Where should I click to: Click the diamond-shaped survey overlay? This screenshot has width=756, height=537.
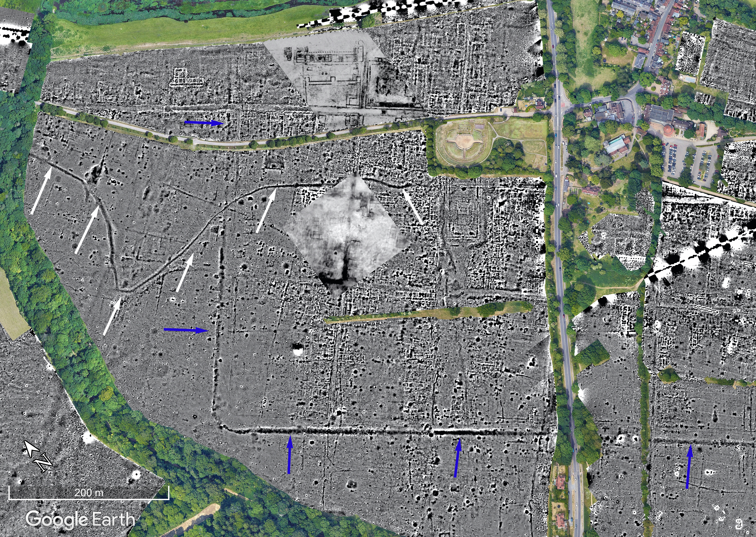(x=346, y=235)
